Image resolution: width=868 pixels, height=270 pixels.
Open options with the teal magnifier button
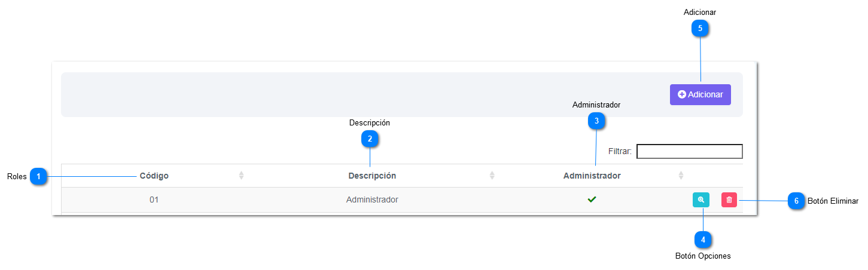pyautogui.click(x=701, y=200)
